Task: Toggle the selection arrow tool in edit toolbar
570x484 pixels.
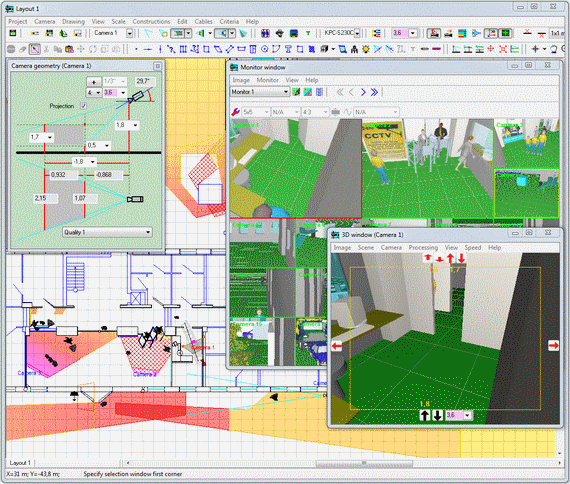Action: pos(35,49)
